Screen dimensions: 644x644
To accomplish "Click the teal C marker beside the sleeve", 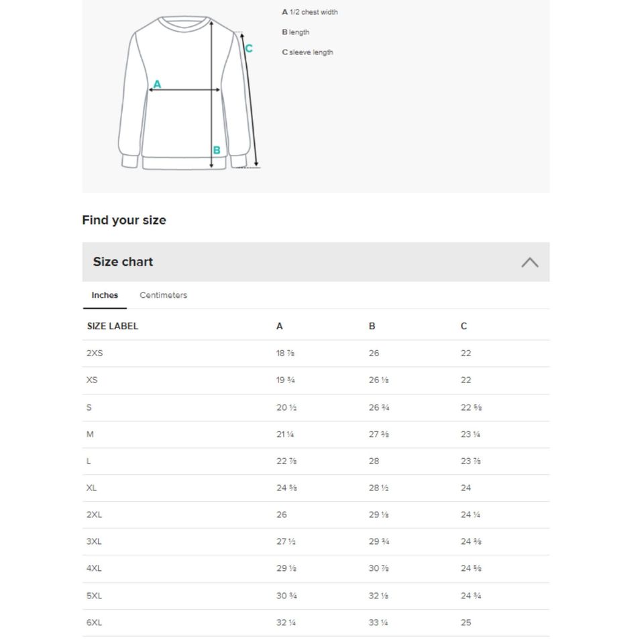I will coord(249,48).
